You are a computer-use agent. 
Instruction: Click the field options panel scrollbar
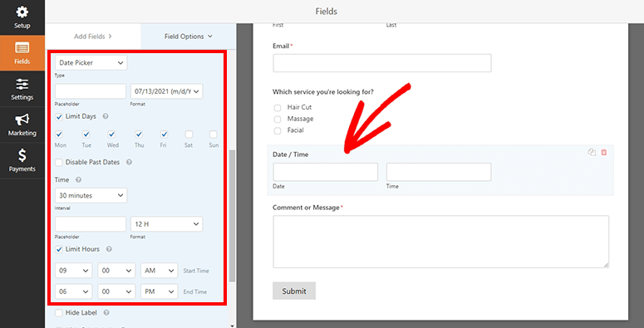click(232, 216)
